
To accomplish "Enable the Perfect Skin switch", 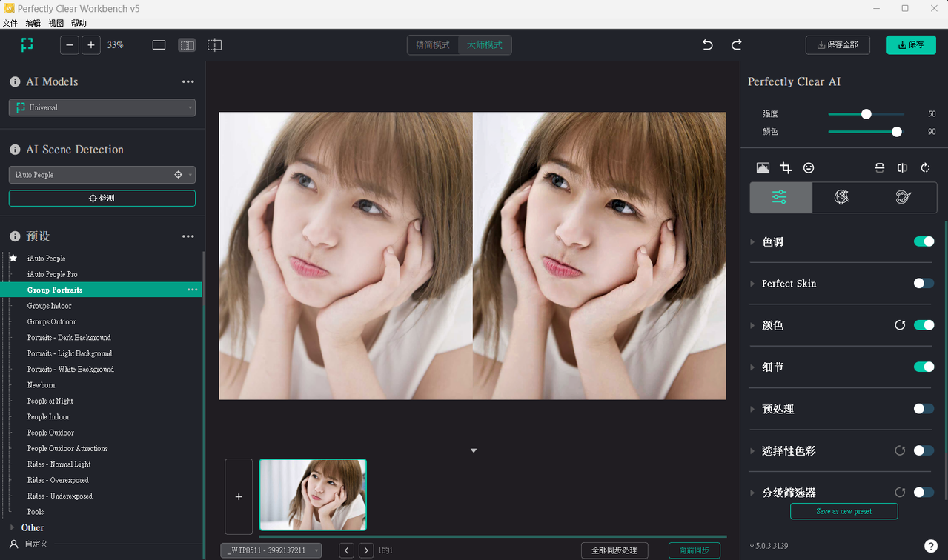I will coord(924,283).
